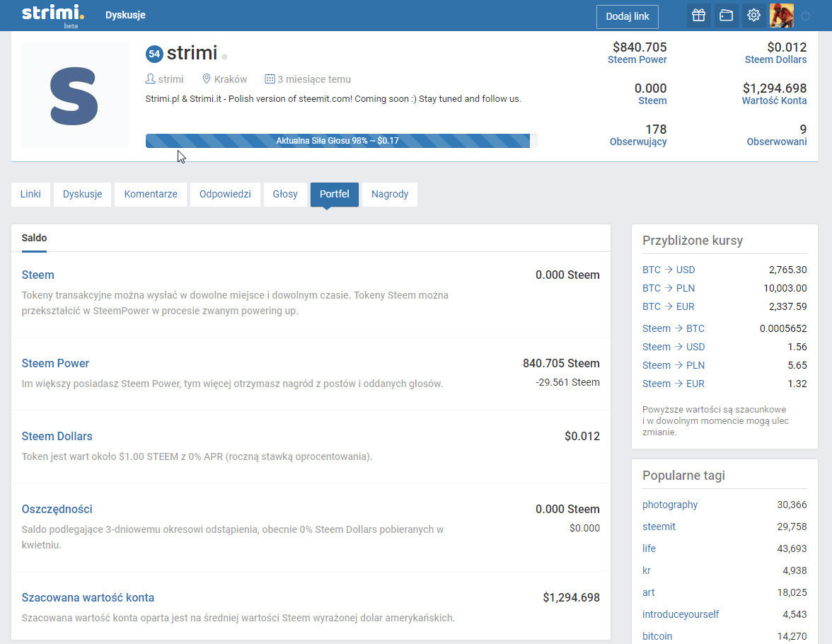Open the settings gear icon
The height and width of the screenshot is (644, 832).
[753, 16]
